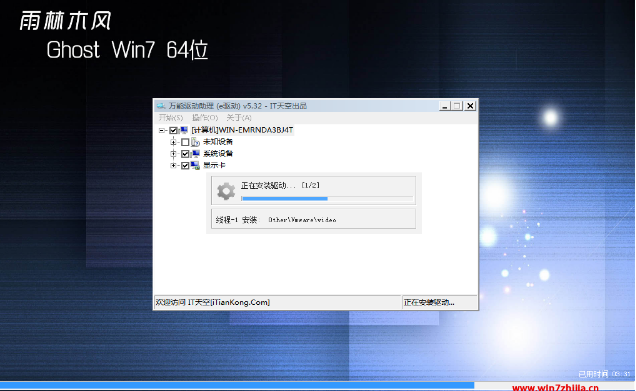Collapse the computer root tree node
Image resolution: width=636 pixels, height=391 pixels.
pyautogui.click(x=161, y=130)
